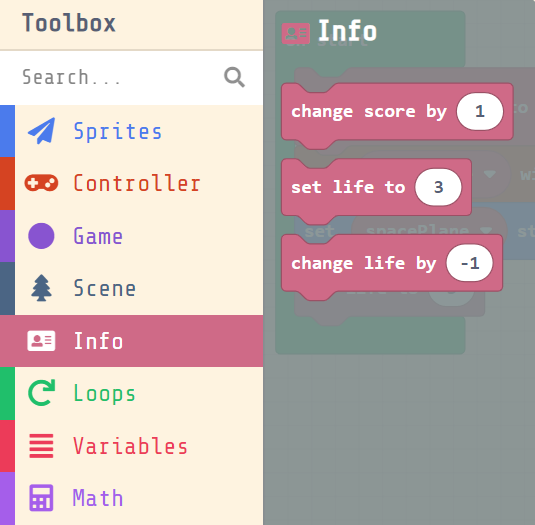The image size is (535, 525).
Task: Click the green Loops arrow icon
Action: point(41,393)
